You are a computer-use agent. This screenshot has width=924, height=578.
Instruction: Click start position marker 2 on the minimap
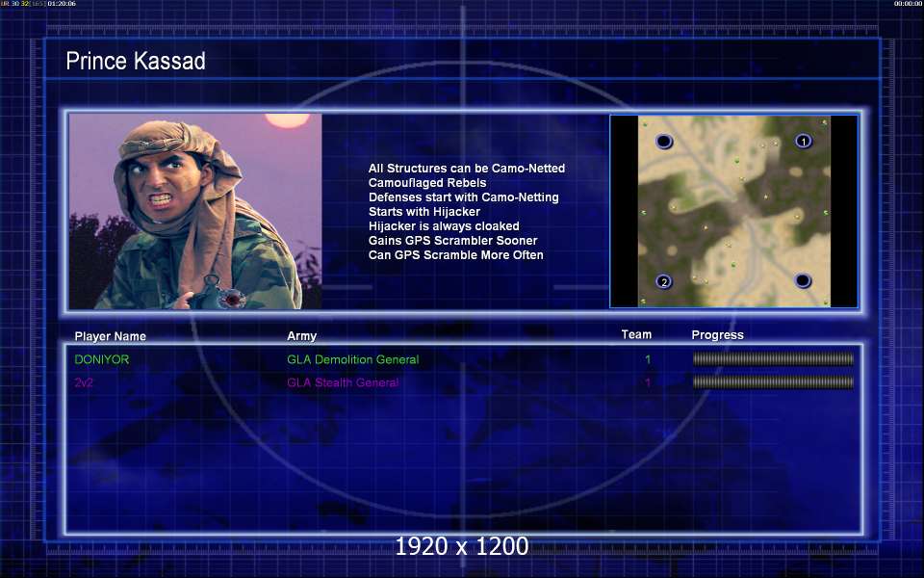(x=664, y=282)
